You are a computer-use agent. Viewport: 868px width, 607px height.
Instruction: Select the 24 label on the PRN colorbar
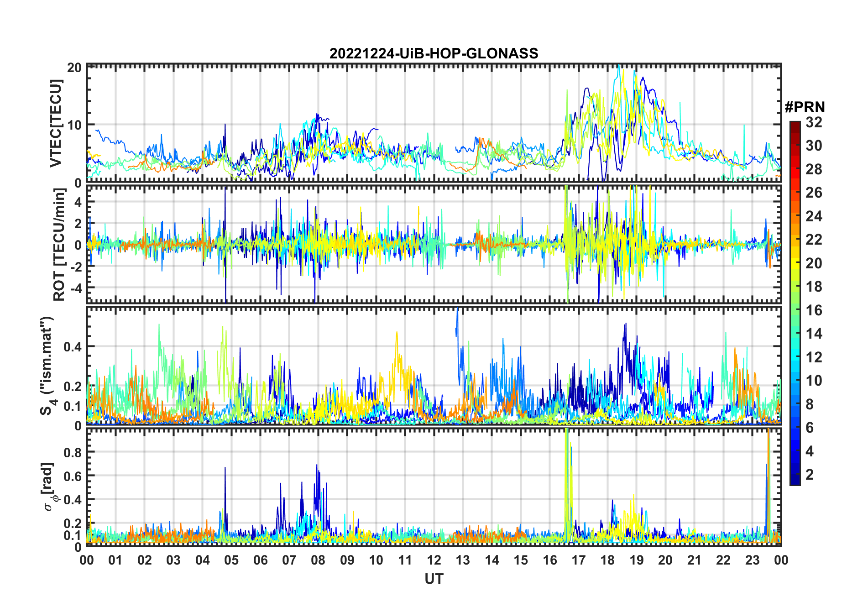point(814,216)
